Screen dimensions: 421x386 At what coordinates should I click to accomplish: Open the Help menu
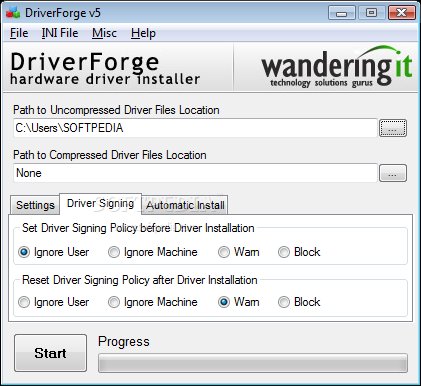[x=143, y=33]
